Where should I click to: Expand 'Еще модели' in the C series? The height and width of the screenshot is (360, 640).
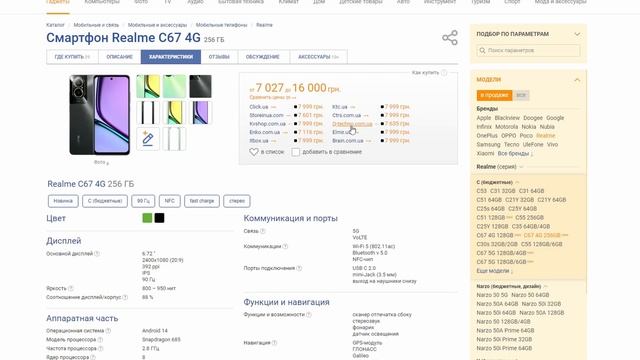point(494,271)
